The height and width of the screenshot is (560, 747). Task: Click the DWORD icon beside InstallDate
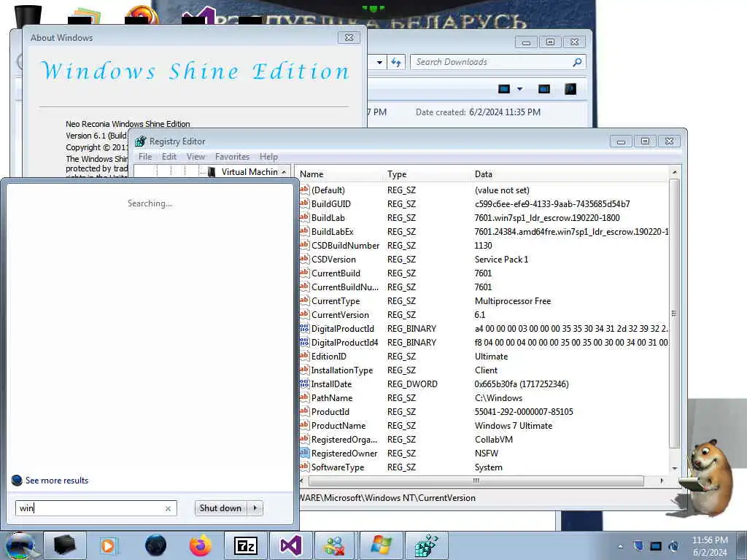304,384
